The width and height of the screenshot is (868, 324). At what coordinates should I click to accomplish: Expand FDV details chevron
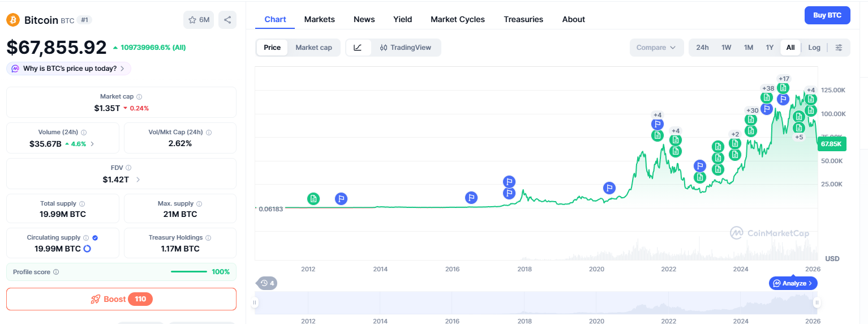[138, 180]
